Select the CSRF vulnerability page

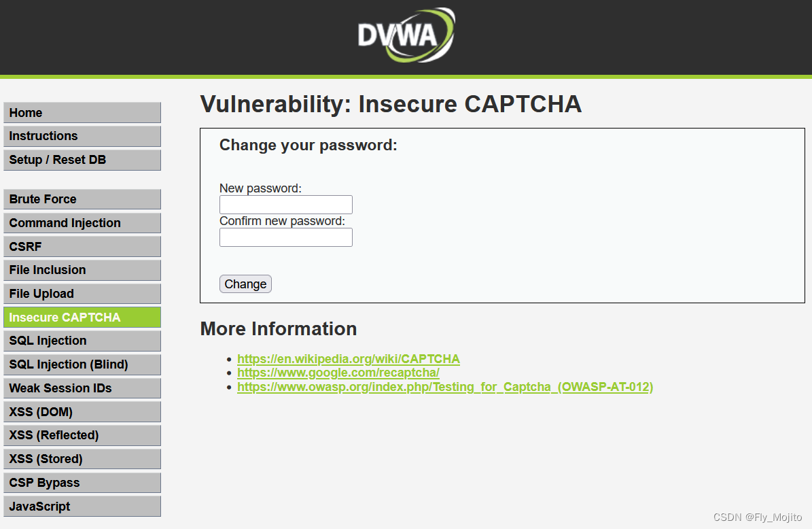[x=82, y=246]
